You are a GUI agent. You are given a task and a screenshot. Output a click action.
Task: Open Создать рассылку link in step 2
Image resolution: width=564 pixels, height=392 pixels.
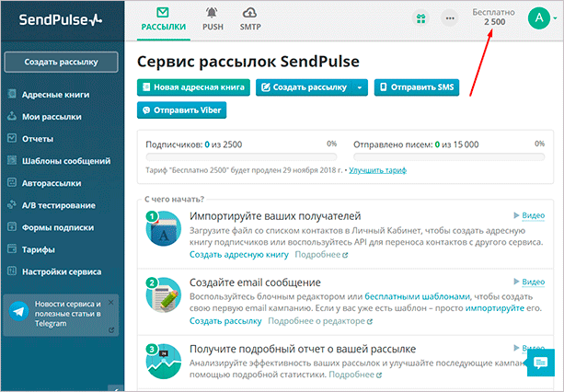[x=225, y=321]
